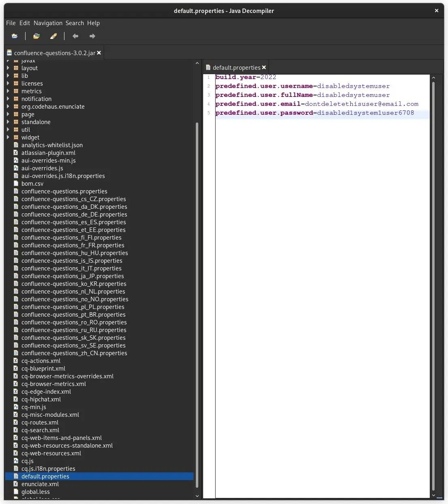Select cq-web-resources-standalone.xml in the tree
Viewport: 448px width, 504px height.
(x=67, y=446)
